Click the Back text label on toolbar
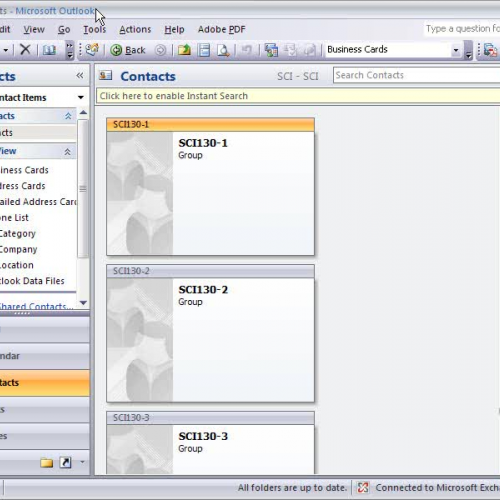Screen dimensions: 500x500 pos(135,50)
